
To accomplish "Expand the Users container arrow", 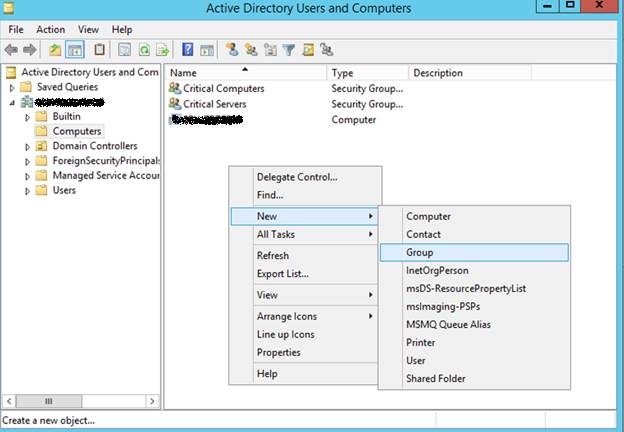I will 27,191.
